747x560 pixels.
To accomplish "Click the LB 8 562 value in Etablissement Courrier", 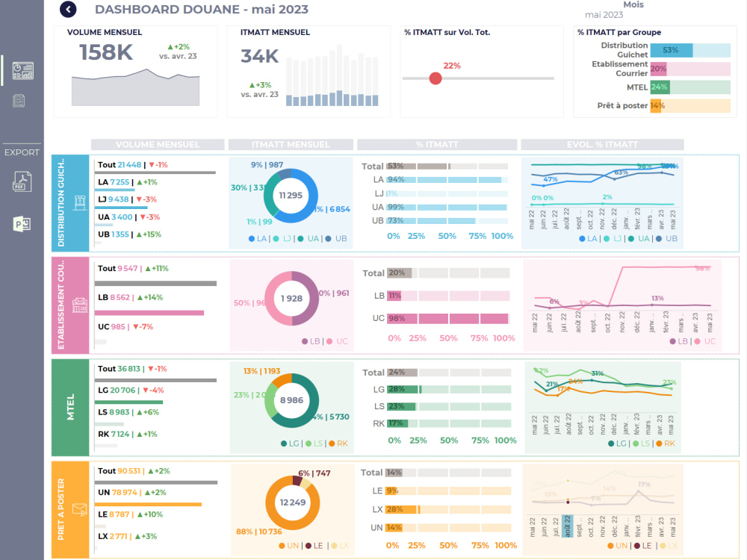I will point(120,298).
